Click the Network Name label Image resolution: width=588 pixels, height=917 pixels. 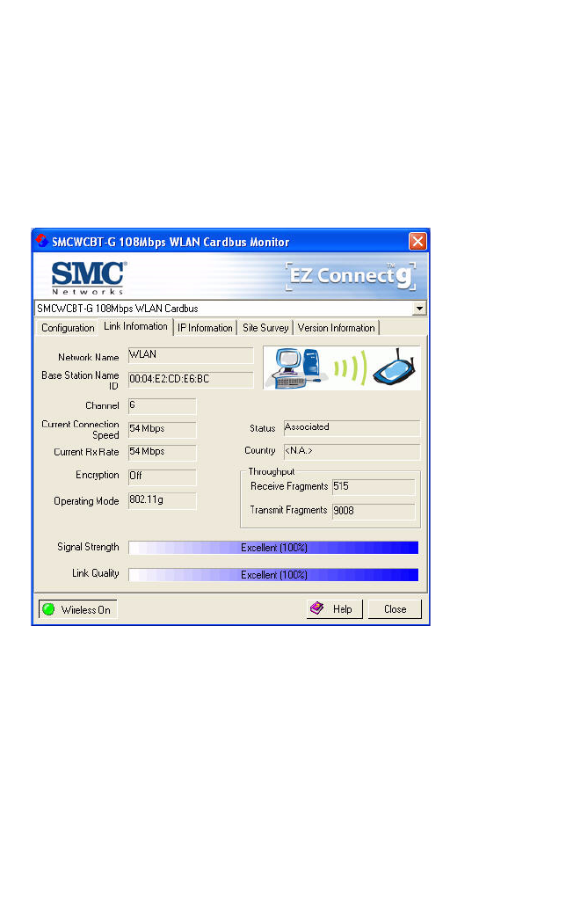coord(88,357)
